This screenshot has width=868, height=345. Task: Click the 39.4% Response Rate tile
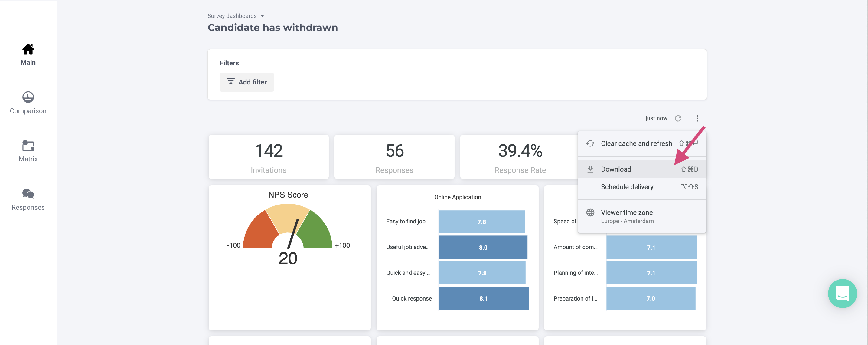520,157
